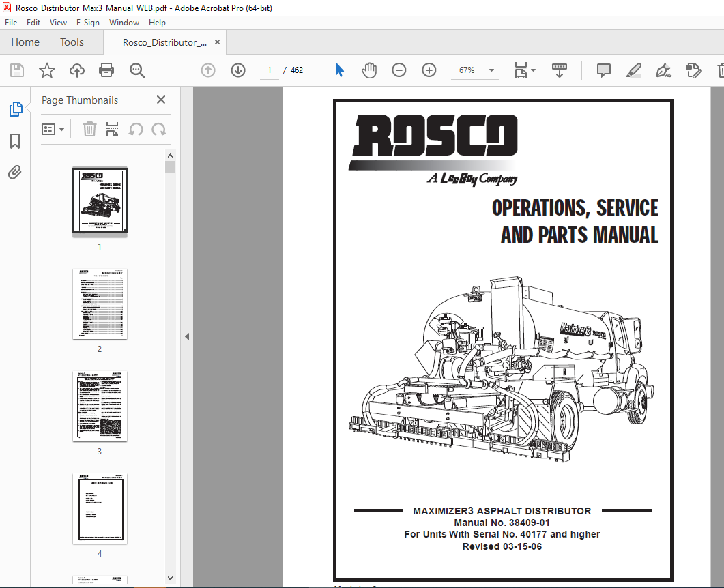Click thumbnail scrollbar down arrow
The image size is (724, 588).
point(170,578)
